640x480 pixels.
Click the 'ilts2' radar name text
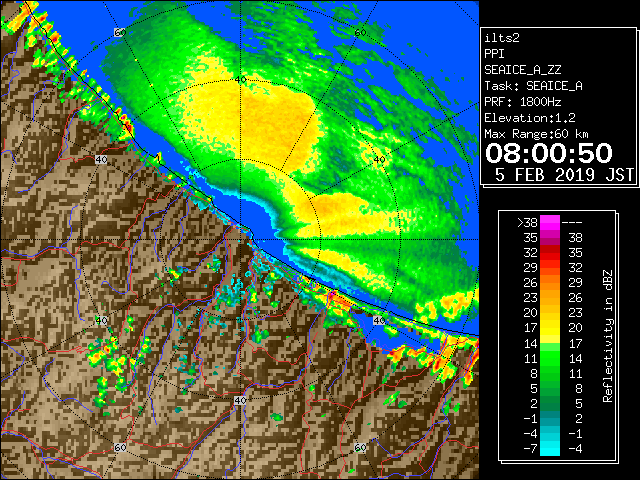click(502, 38)
